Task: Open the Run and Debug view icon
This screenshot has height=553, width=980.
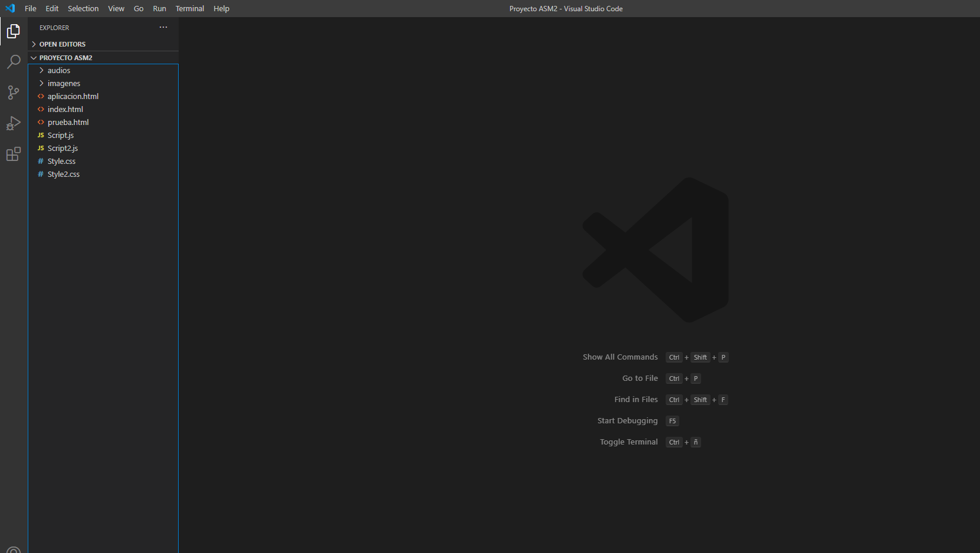Action: click(14, 123)
